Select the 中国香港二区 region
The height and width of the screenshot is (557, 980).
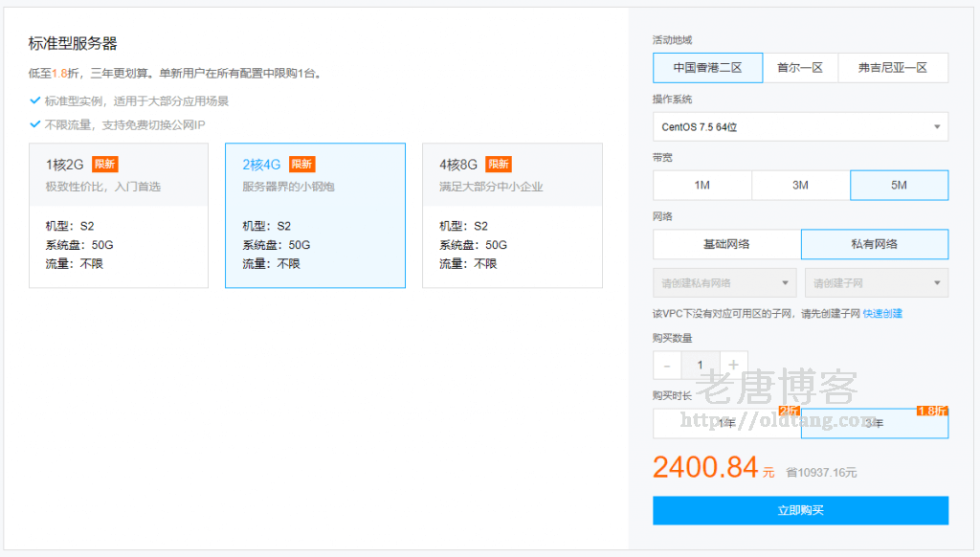pos(706,68)
